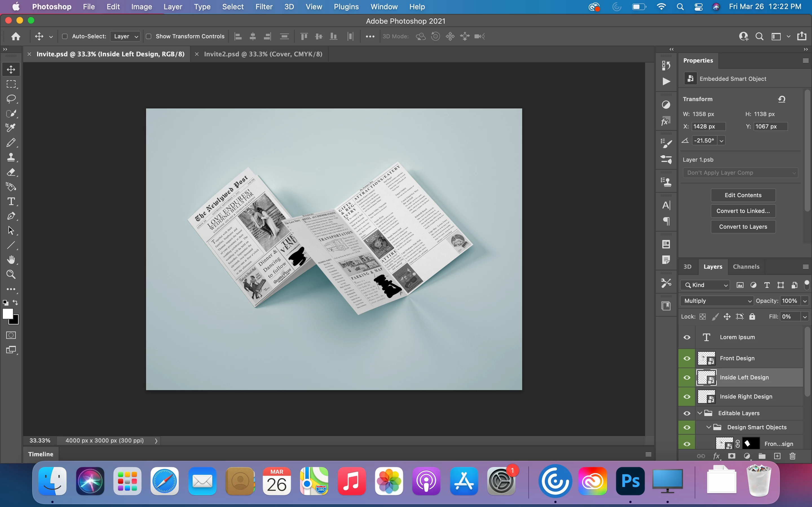Select the Pen tool
The height and width of the screenshot is (507, 812).
[11, 216]
